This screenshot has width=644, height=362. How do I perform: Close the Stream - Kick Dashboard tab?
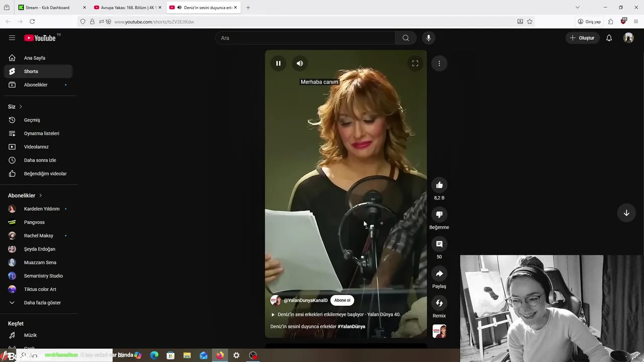(x=84, y=8)
